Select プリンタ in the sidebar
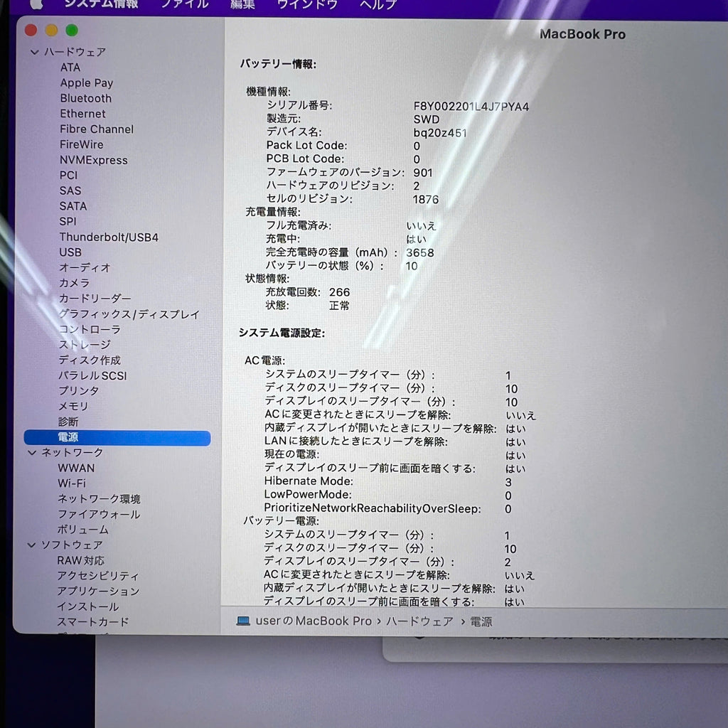Screen dimensions: 728x728 point(78,390)
